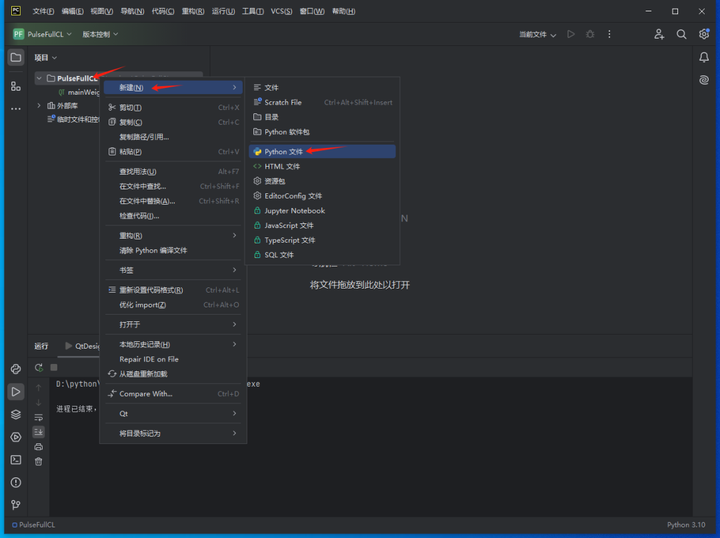Open the PulseFullCL project dropdown

42,34
